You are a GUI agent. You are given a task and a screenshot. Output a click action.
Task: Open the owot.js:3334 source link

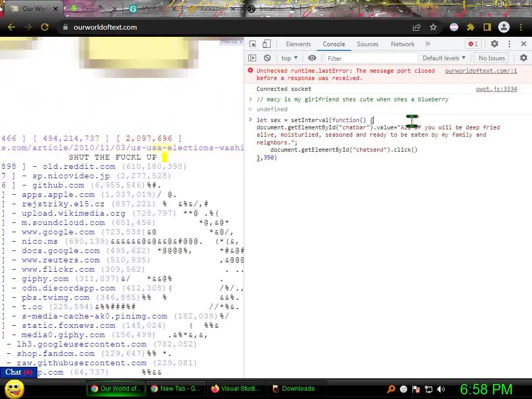pos(496,89)
